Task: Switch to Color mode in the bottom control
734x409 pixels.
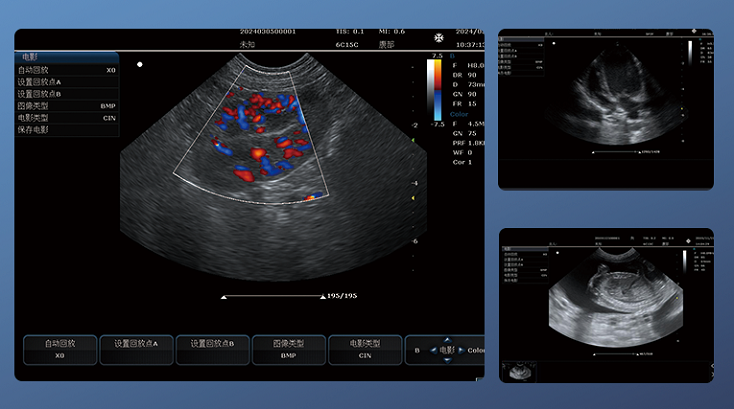Action: pyautogui.click(x=476, y=351)
